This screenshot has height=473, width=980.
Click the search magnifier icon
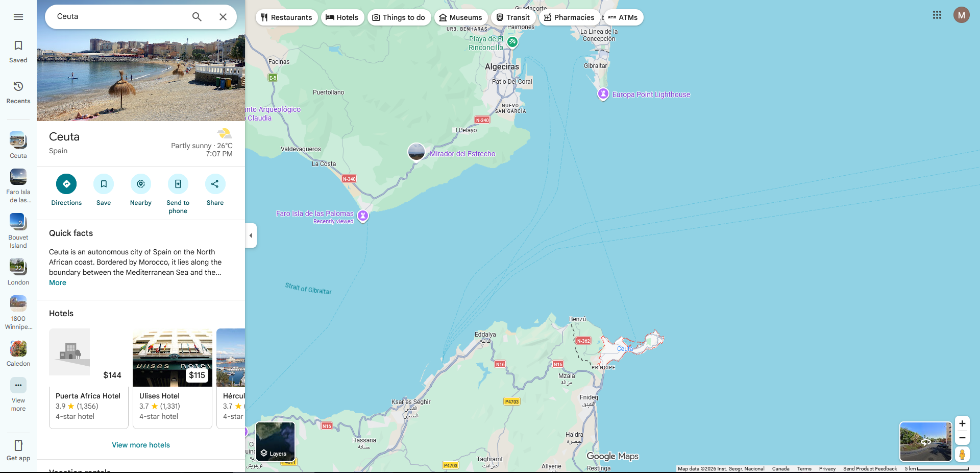[197, 17]
